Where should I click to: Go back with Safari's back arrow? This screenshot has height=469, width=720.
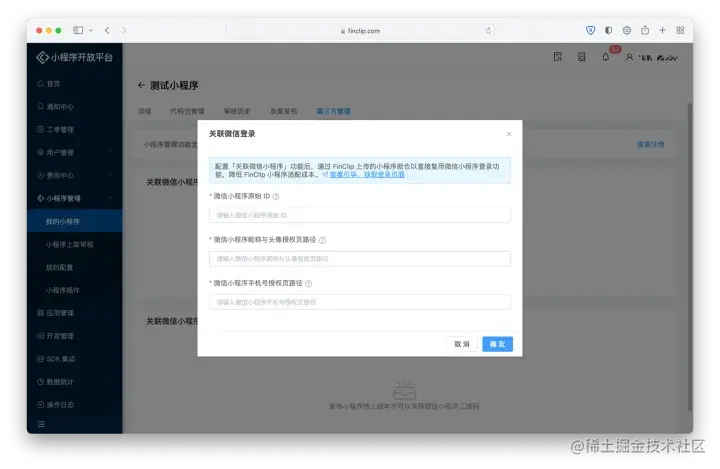pos(107,30)
